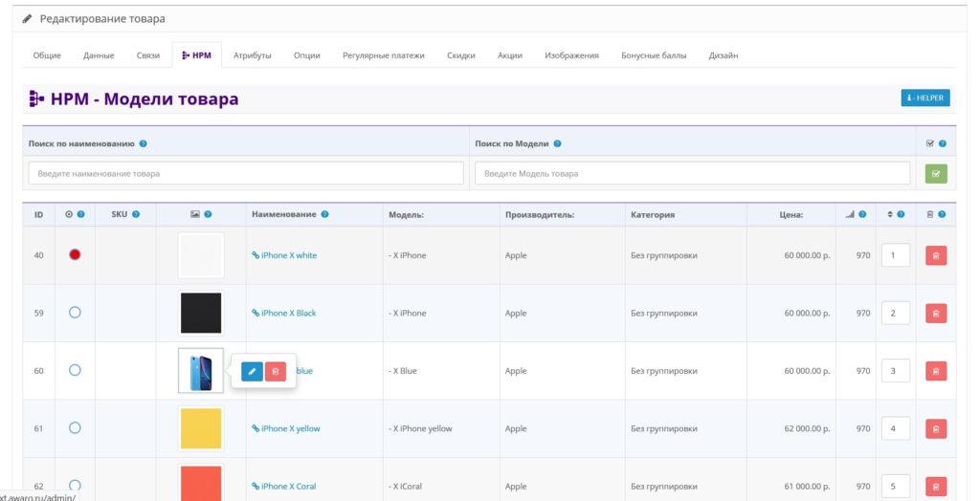
Task: Open the 'iPhone X yellow' product link
Action: pyautogui.click(x=286, y=428)
